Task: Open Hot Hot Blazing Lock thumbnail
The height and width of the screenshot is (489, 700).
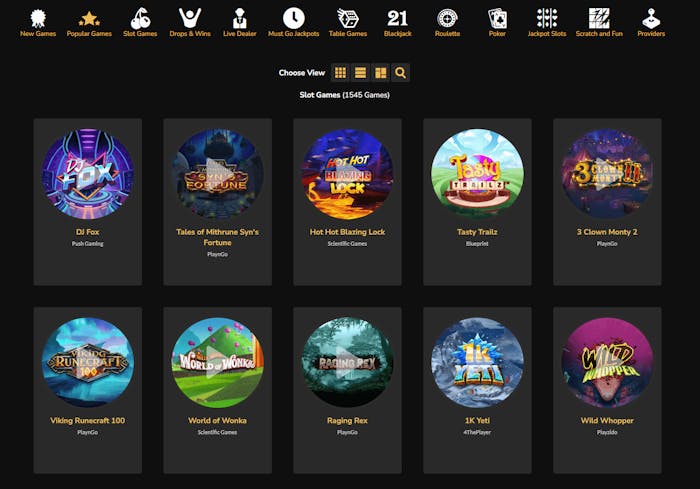Action: (347, 174)
